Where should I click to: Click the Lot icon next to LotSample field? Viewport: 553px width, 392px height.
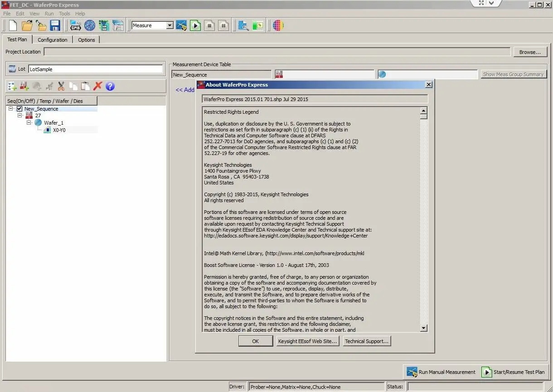[x=12, y=69]
